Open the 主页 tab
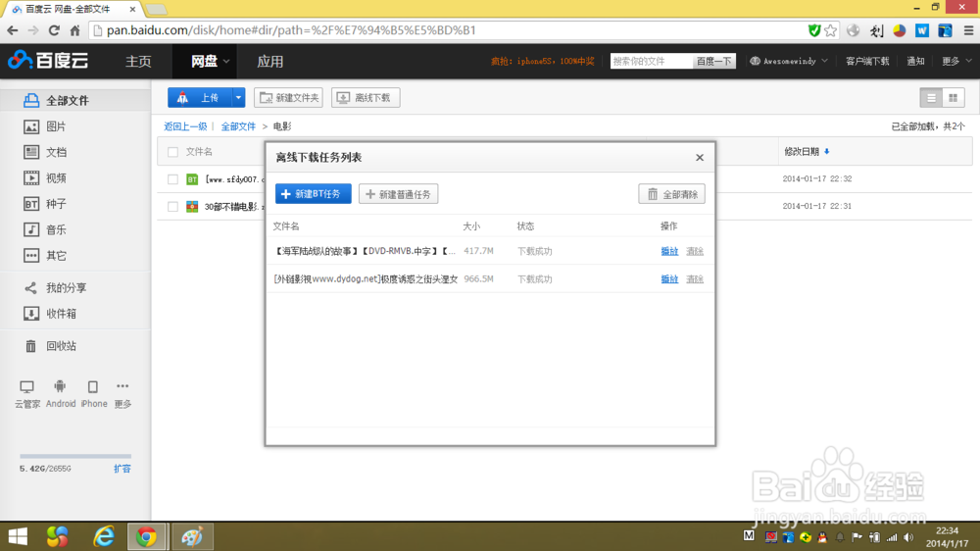 [x=138, y=62]
